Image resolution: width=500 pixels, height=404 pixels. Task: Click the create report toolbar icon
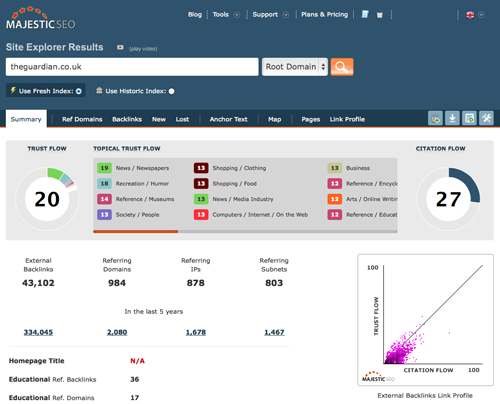coord(469,118)
